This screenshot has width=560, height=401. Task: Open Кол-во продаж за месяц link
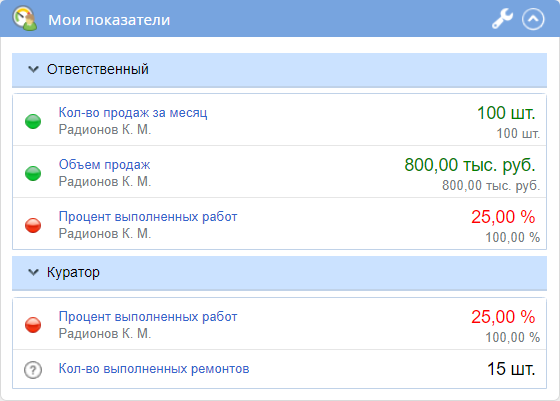click(x=133, y=112)
